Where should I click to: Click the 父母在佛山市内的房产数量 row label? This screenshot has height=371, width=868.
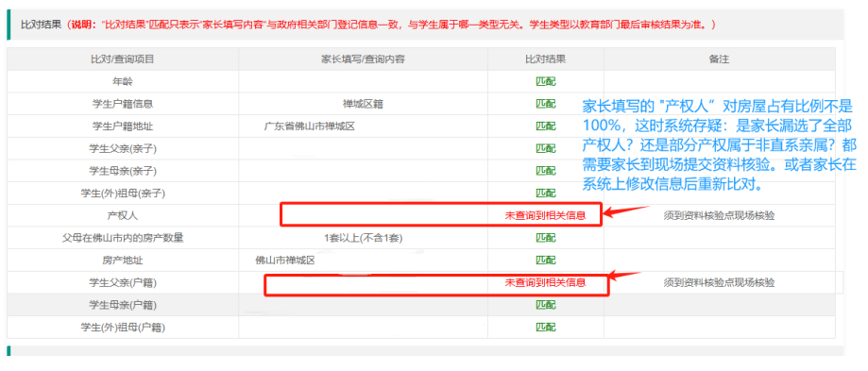[123, 238]
